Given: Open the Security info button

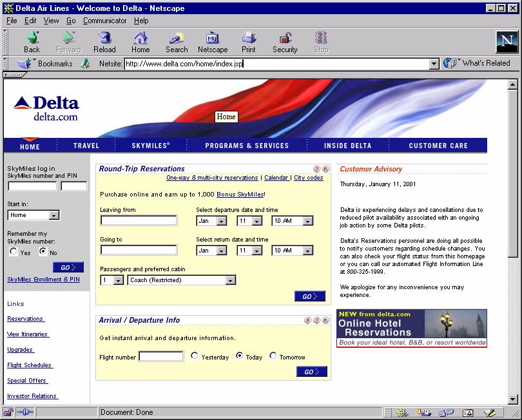Looking at the screenshot, I should [285, 43].
